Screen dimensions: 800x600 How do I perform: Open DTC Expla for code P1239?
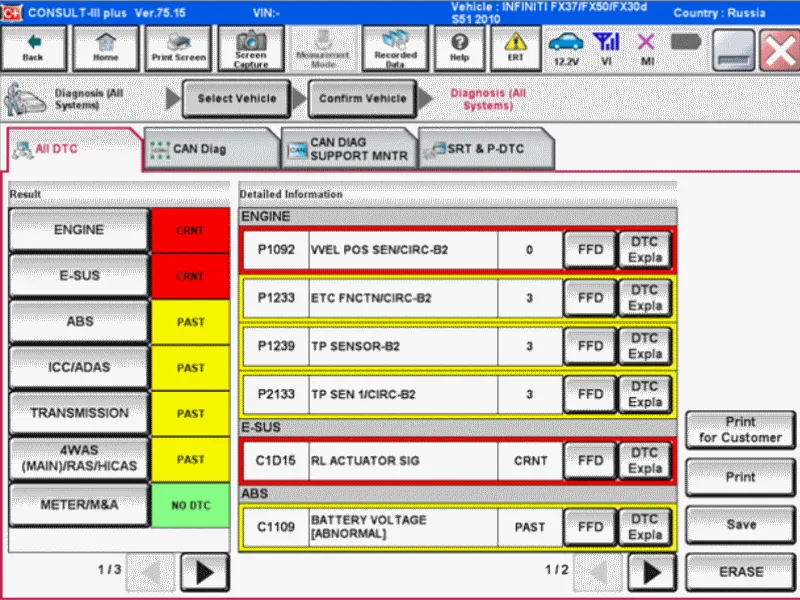(645, 346)
